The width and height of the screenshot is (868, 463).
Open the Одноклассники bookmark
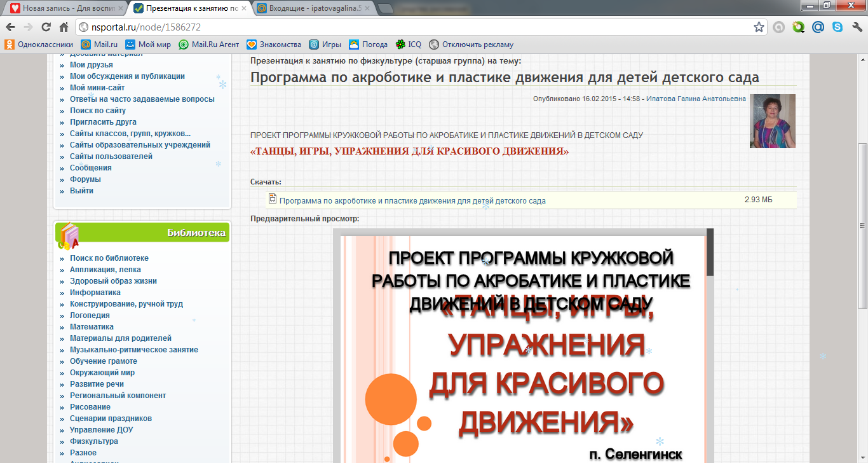[x=39, y=45]
